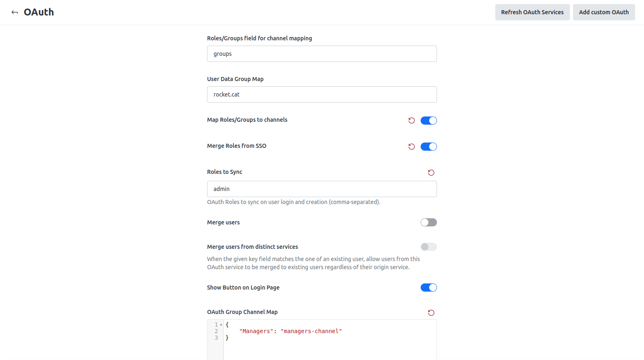Click Add custom OAuth button

click(604, 12)
